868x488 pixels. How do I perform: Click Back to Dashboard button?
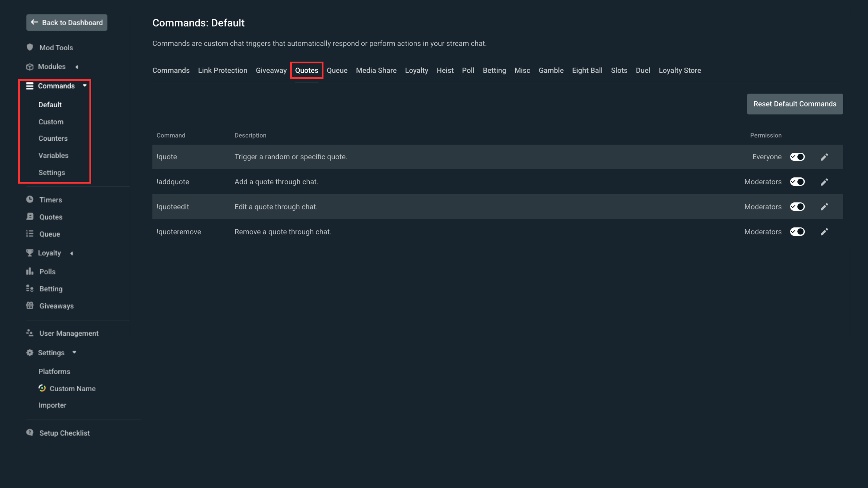67,23
